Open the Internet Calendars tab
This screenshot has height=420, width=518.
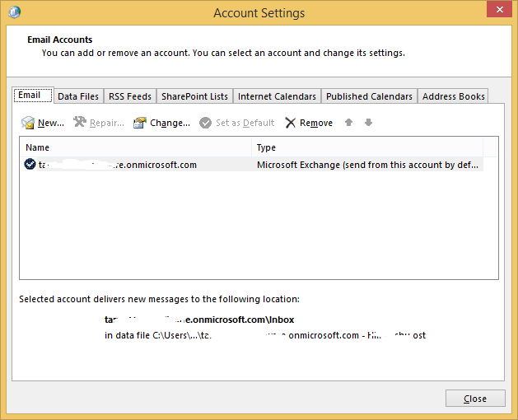point(277,96)
